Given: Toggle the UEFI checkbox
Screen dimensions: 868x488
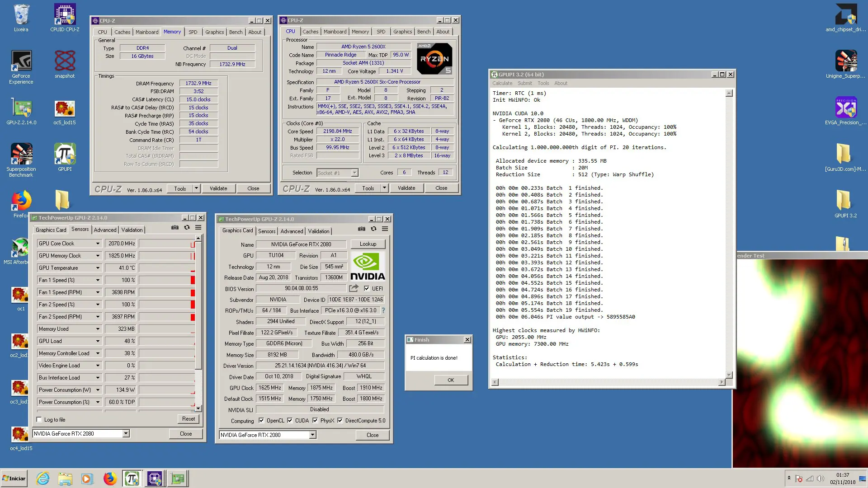Looking at the screenshot, I should pos(367,289).
